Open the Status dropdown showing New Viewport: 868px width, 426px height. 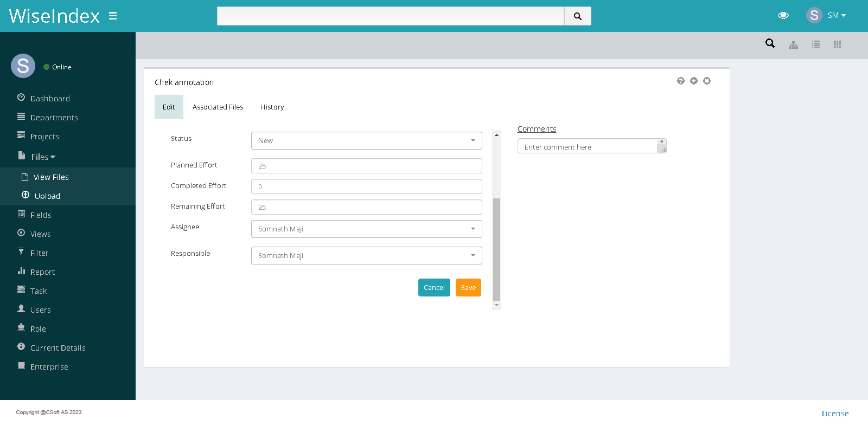[366, 140]
